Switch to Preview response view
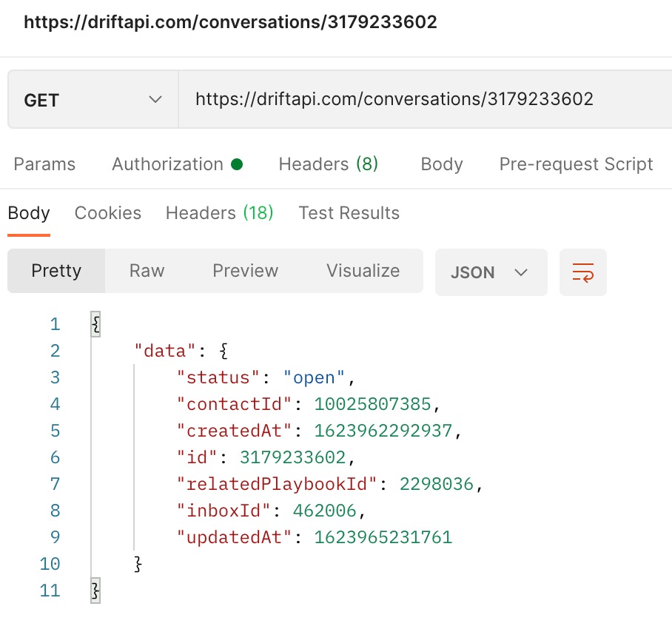The width and height of the screenshot is (672, 629). [x=245, y=271]
